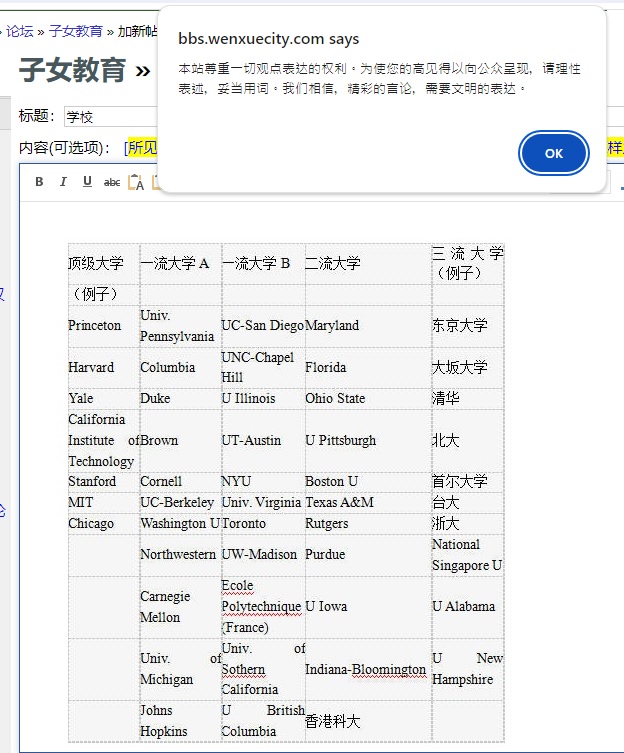
Task: Click the 子女教育 page heading
Action: pyautogui.click(x=73, y=70)
